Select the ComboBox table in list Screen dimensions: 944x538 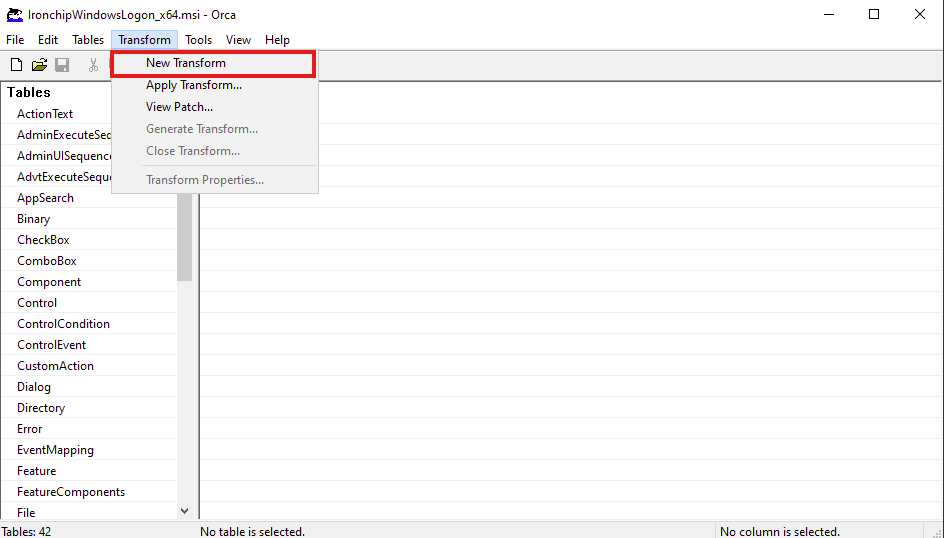tap(47, 261)
